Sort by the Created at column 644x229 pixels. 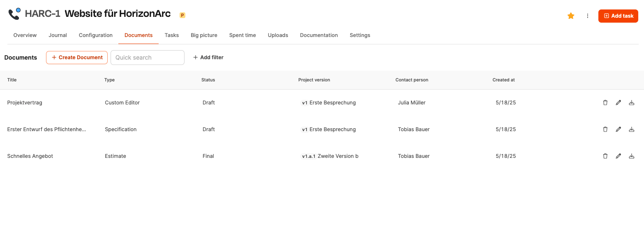(x=503, y=80)
